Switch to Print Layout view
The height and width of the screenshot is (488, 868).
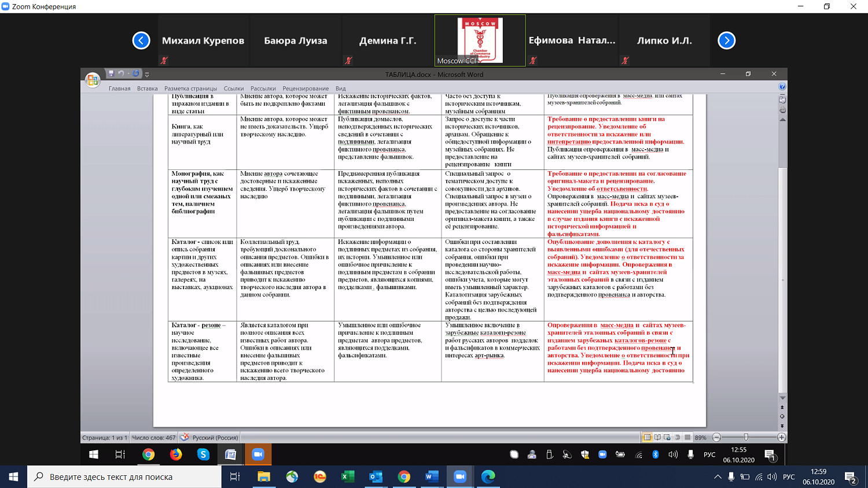648,438
